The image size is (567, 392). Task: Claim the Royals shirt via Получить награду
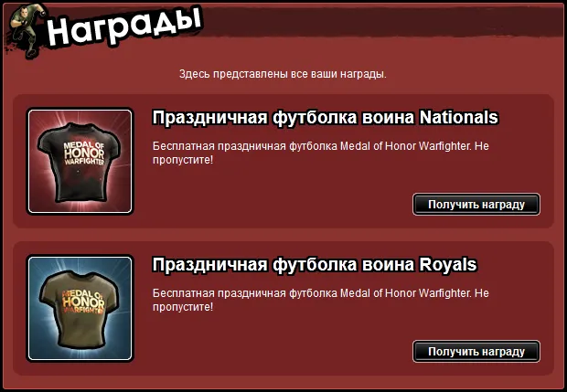pos(476,351)
